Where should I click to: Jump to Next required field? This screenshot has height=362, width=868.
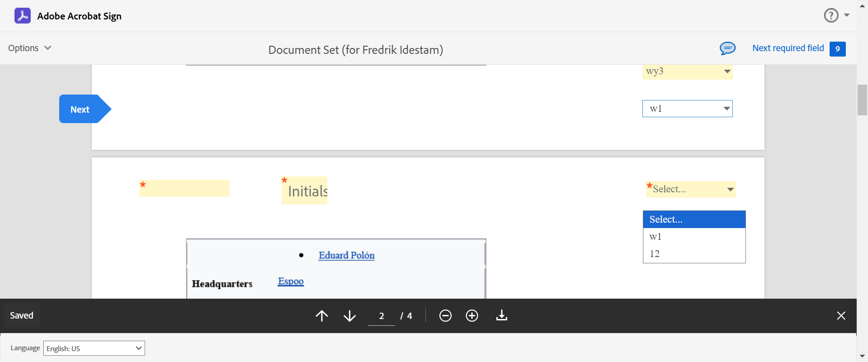point(788,48)
